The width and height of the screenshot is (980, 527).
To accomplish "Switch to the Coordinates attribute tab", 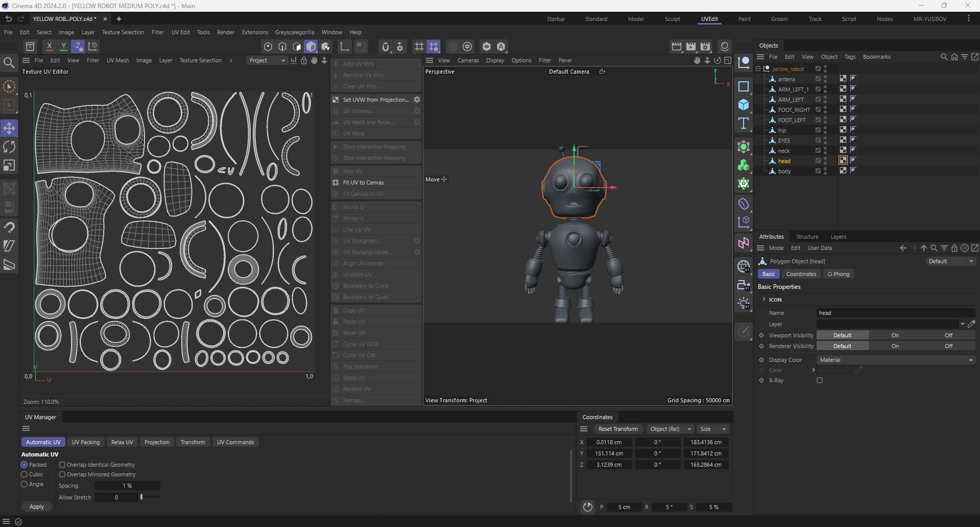I will 801,274.
